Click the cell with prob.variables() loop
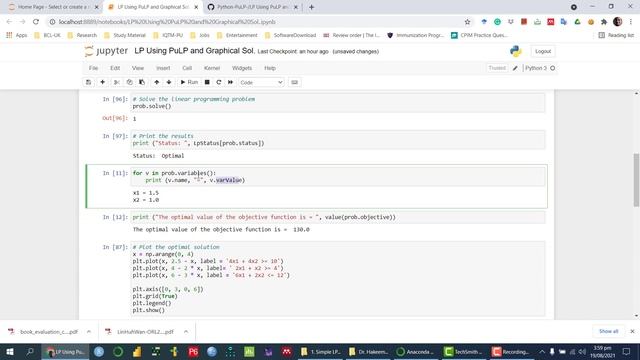This screenshot has height=360, width=640. [x=338, y=176]
